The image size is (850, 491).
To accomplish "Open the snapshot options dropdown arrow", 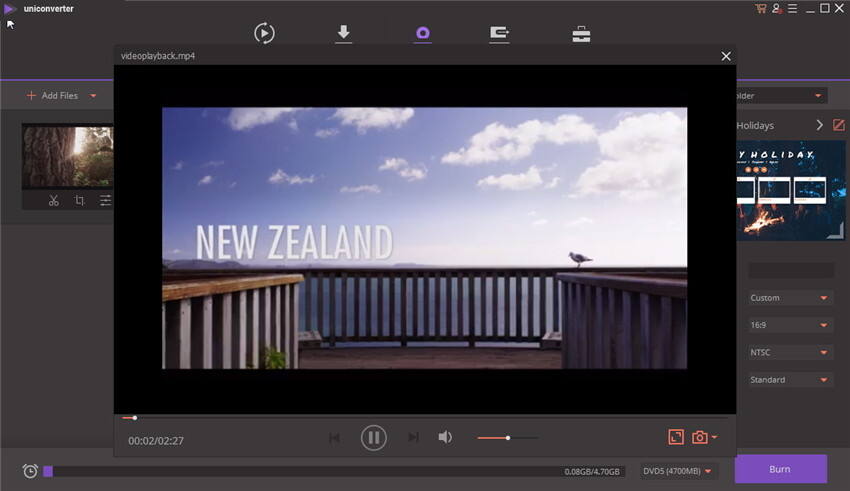I will pos(714,437).
